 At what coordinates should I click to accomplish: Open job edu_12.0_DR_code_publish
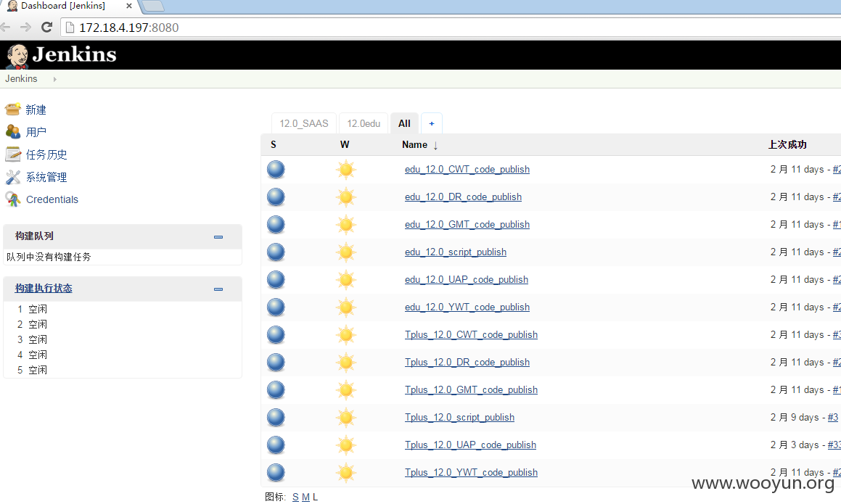click(x=464, y=197)
